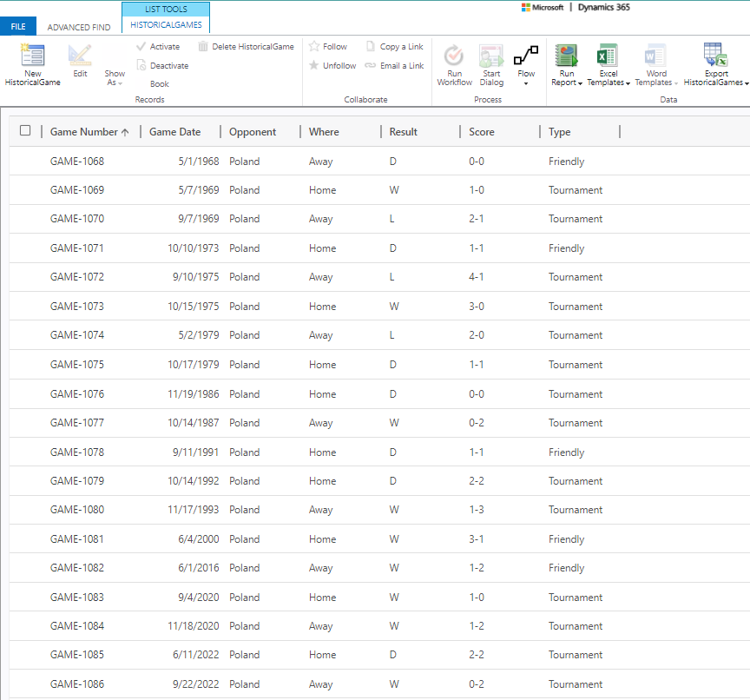Select the date cell 11/19/1986
The width and height of the screenshot is (750, 700).
click(194, 393)
